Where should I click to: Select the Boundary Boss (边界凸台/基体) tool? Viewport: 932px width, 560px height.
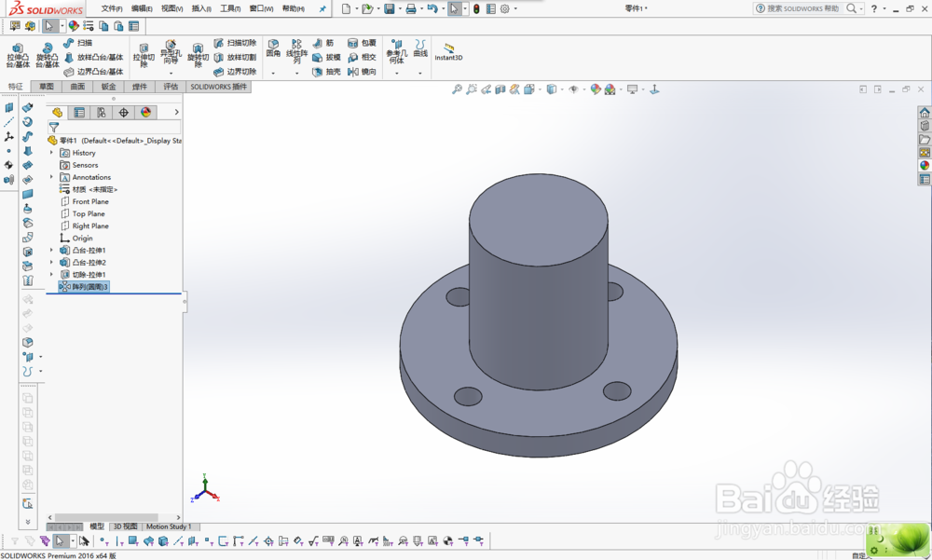93,72
